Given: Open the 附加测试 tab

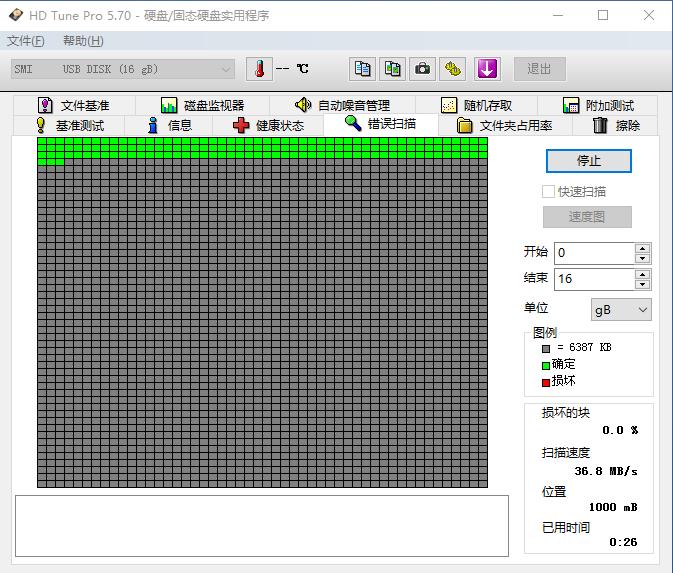Looking at the screenshot, I should pos(597,105).
